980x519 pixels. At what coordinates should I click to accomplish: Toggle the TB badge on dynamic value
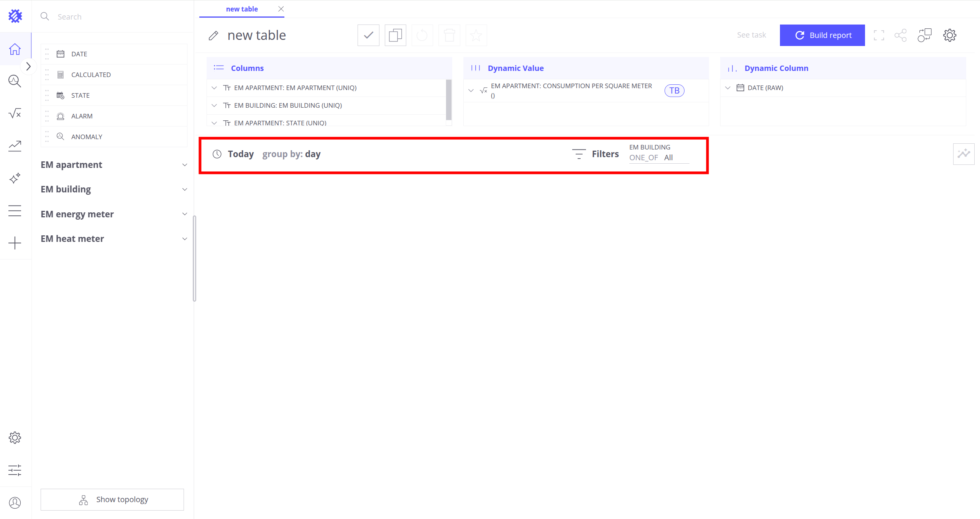674,91
